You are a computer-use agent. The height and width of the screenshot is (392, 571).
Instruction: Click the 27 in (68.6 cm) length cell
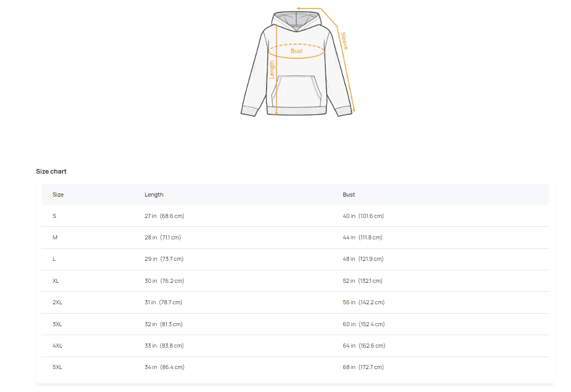(x=164, y=216)
